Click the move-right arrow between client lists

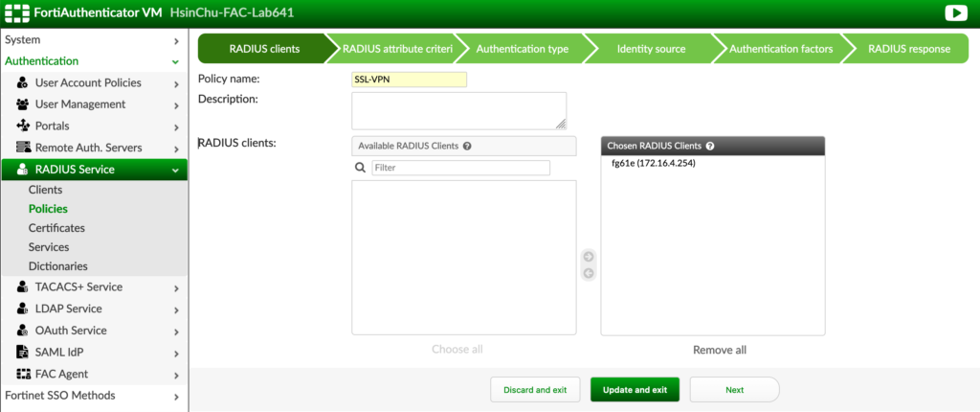[589, 257]
